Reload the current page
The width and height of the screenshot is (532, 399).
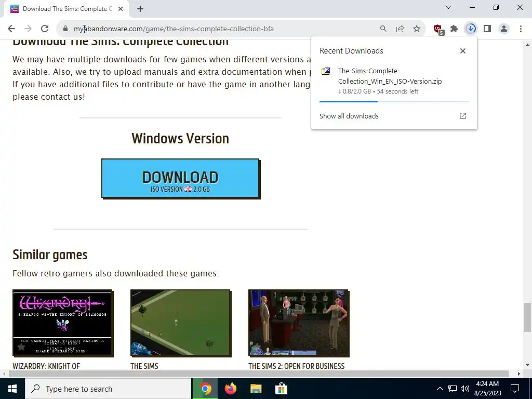click(45, 29)
